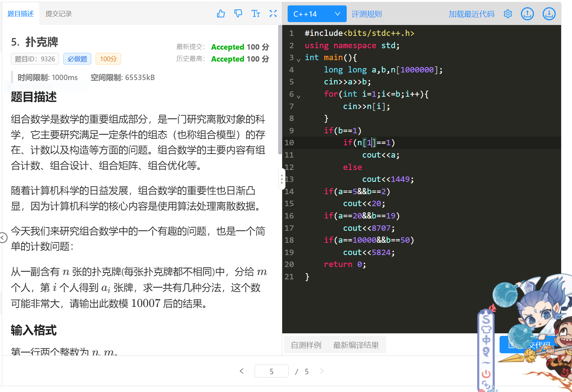
Task: Click code line 19 cout<<5824
Action: click(x=369, y=252)
